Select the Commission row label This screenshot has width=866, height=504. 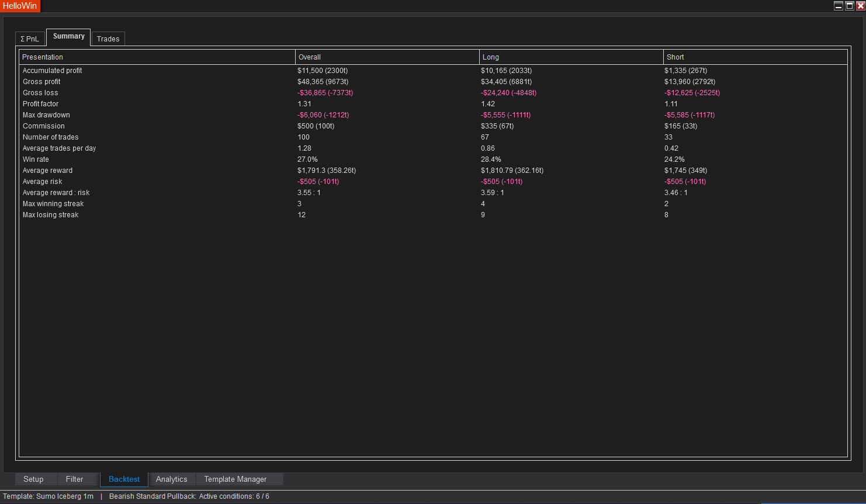44,126
